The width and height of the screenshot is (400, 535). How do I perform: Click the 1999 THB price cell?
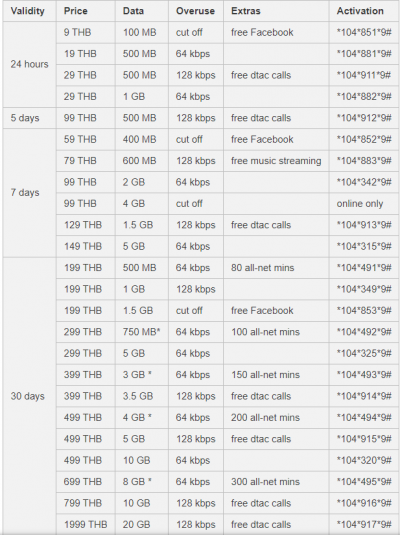[85, 524]
